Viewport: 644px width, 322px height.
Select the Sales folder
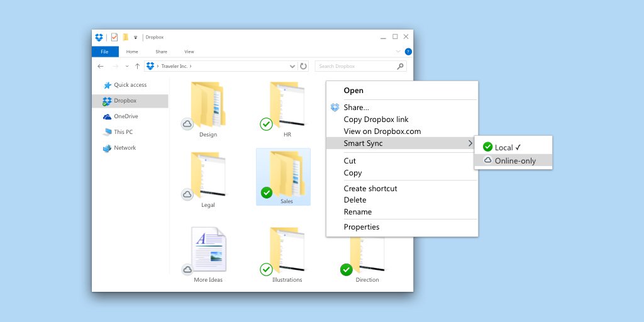pyautogui.click(x=284, y=177)
